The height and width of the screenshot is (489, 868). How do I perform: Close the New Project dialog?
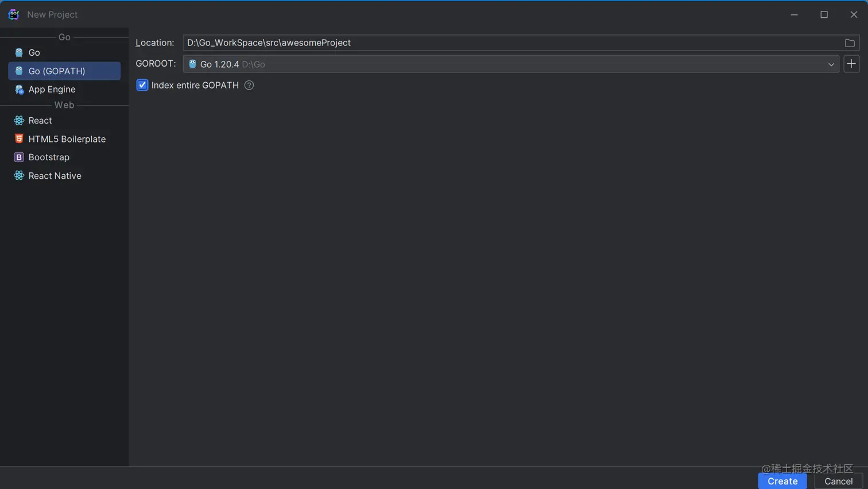click(854, 14)
